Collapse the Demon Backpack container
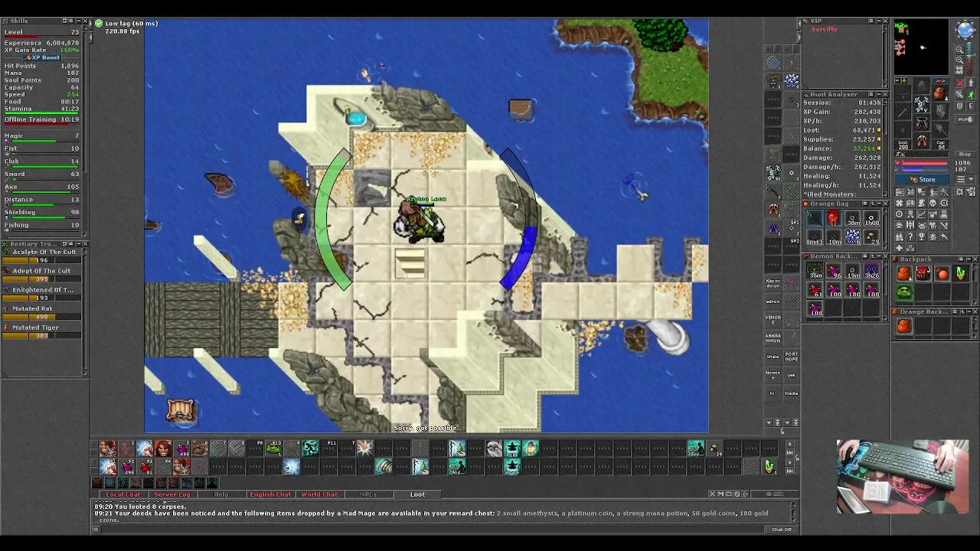The image size is (980, 551). click(x=878, y=256)
